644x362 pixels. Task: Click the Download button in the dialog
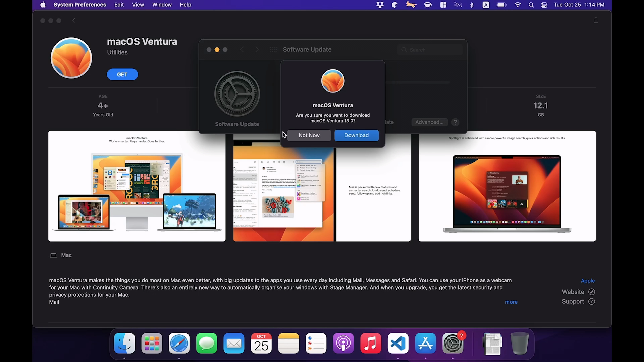tap(357, 135)
